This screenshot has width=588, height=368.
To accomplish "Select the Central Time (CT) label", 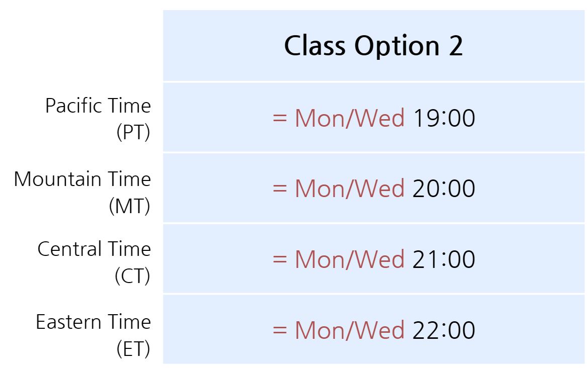I will coord(94,262).
